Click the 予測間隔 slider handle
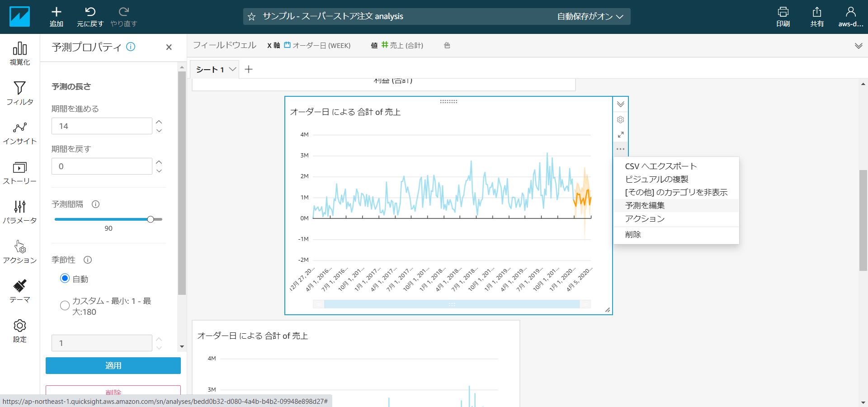The width and height of the screenshot is (868, 407). (151, 219)
